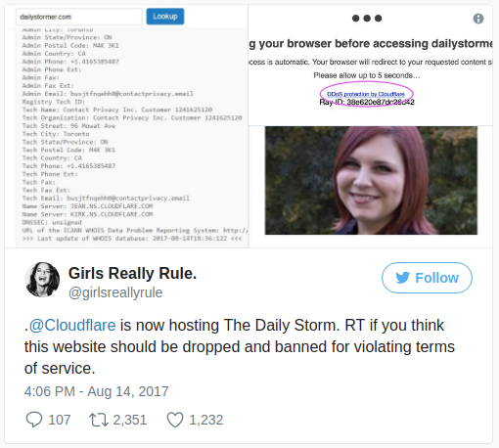This screenshot has width=499, height=448.
Task: Click the Twitter bird icon in Follow
Action: [403, 278]
